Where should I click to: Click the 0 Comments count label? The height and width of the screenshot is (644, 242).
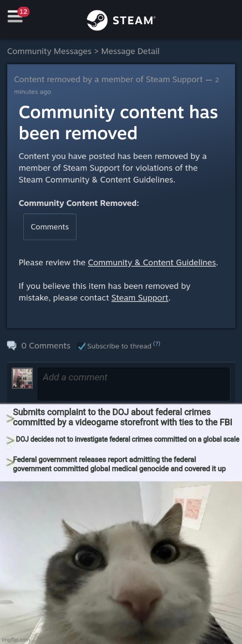[46, 346]
